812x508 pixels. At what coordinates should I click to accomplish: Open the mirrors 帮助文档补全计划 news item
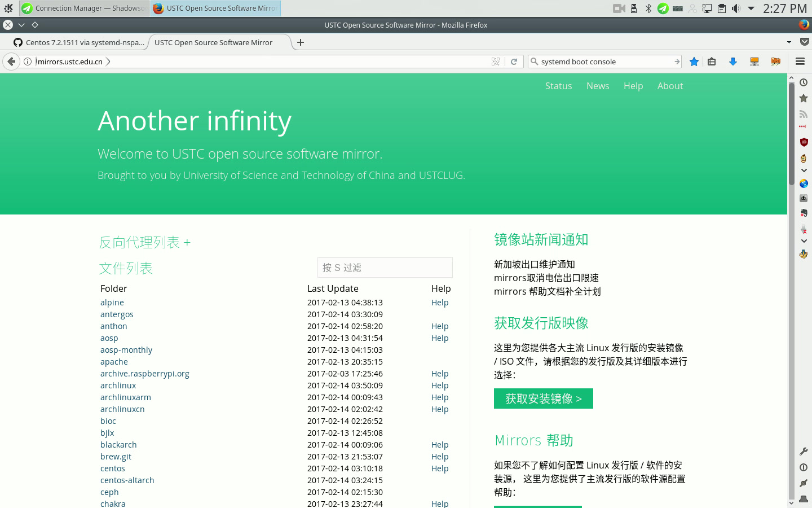[548, 291]
